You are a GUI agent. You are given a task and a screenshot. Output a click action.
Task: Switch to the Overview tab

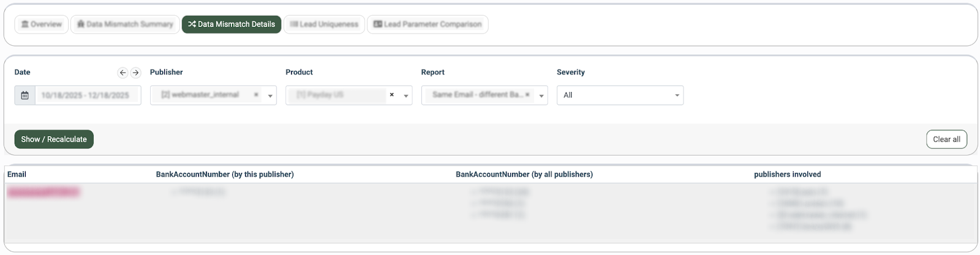(41, 25)
